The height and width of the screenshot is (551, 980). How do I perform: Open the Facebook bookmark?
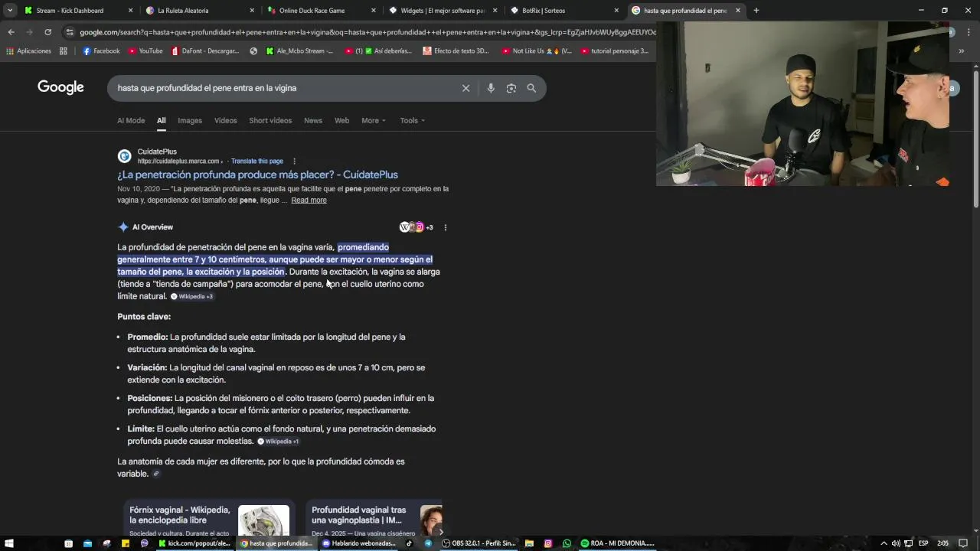click(101, 51)
